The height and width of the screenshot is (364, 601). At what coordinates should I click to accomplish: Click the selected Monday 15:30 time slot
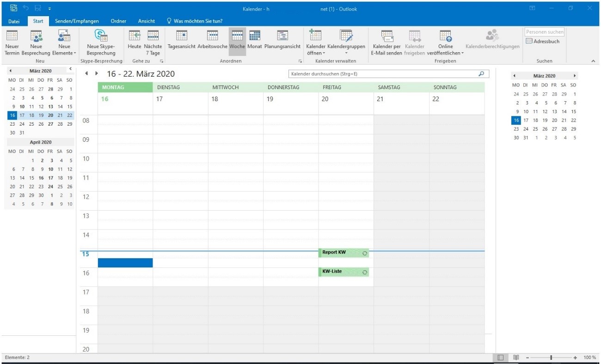(x=125, y=263)
